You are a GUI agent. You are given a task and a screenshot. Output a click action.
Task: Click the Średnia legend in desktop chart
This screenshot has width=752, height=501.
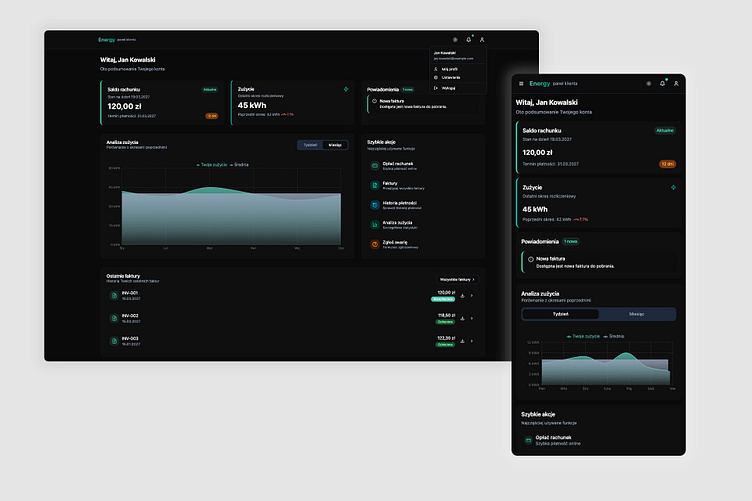[x=239, y=165]
